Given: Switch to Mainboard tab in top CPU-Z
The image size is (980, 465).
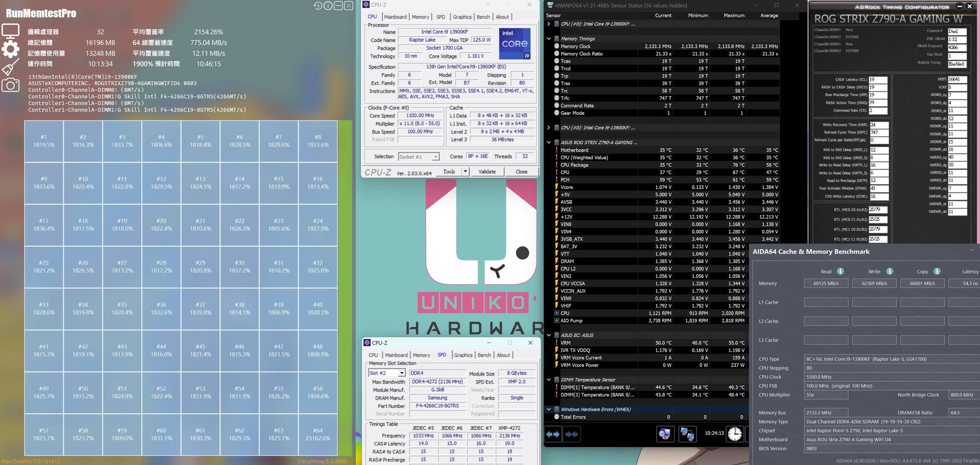Looking at the screenshot, I should (x=395, y=17).
